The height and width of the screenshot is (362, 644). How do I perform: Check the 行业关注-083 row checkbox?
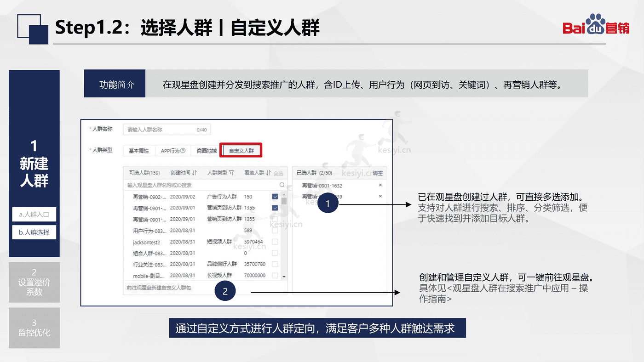coord(275,264)
